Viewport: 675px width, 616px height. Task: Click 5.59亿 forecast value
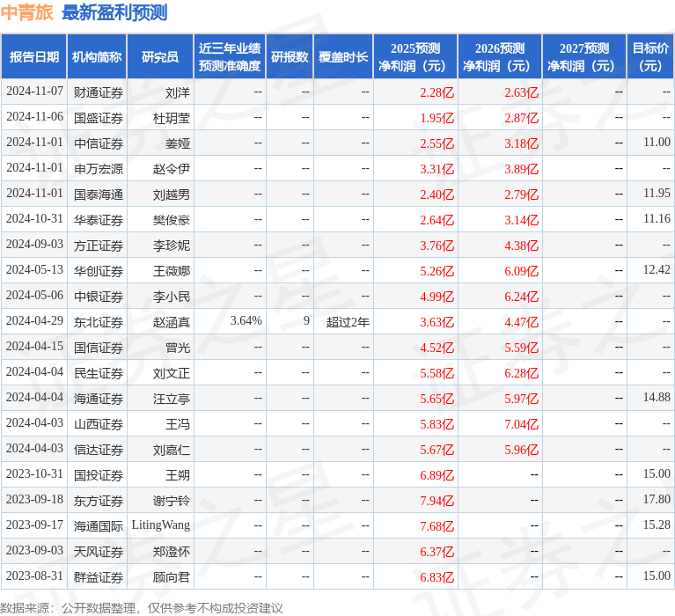pyautogui.click(x=521, y=348)
